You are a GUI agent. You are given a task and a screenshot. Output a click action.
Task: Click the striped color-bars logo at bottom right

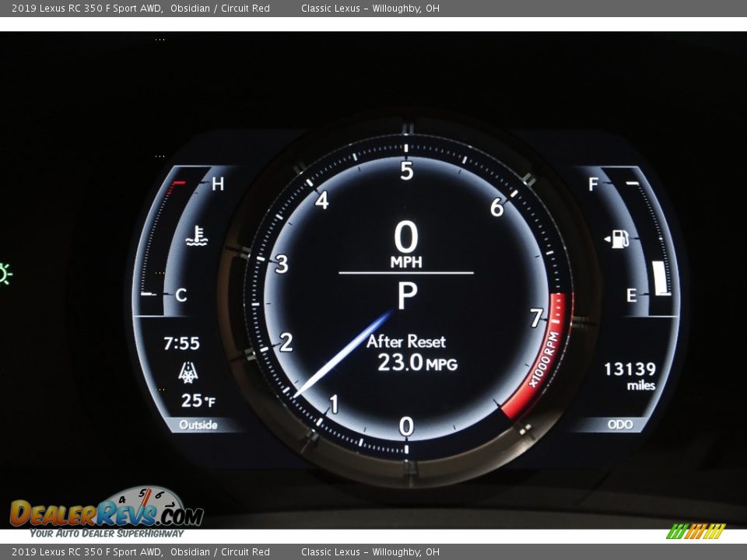click(696, 531)
